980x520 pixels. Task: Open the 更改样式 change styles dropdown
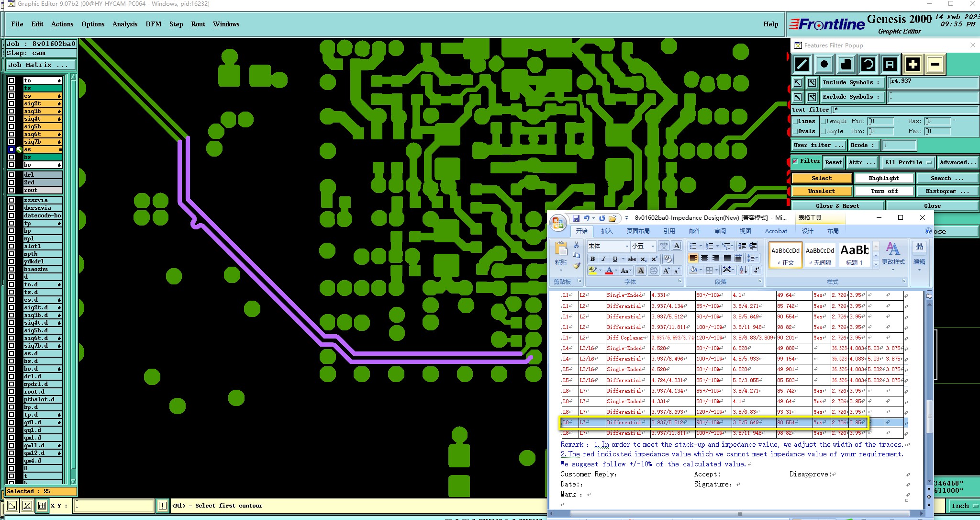[x=893, y=256]
